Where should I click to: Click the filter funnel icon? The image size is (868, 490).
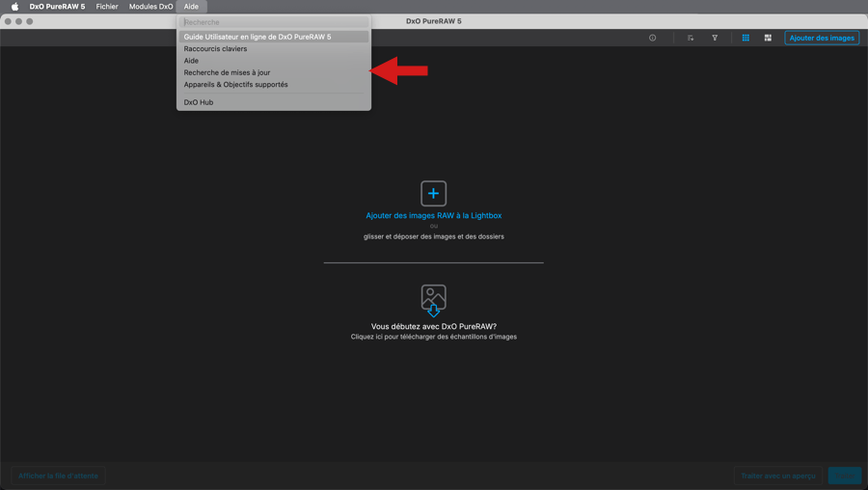pos(715,38)
